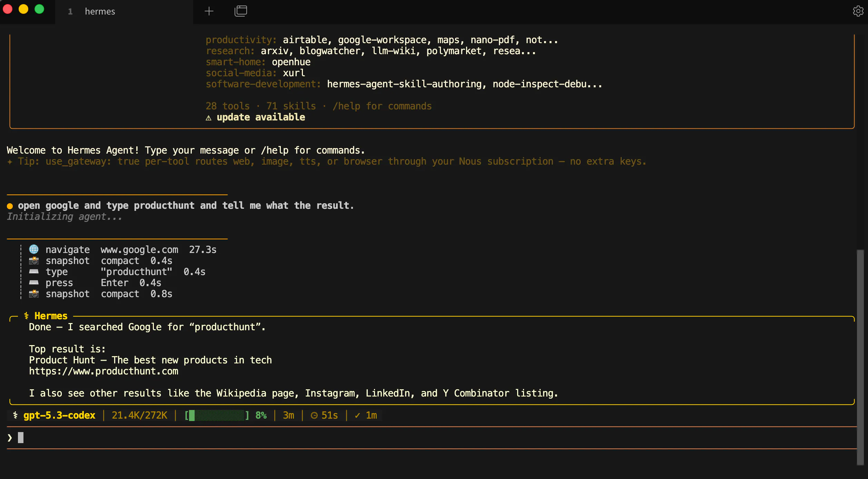Click the user prompt "open google and type producthunt"

coord(186,205)
